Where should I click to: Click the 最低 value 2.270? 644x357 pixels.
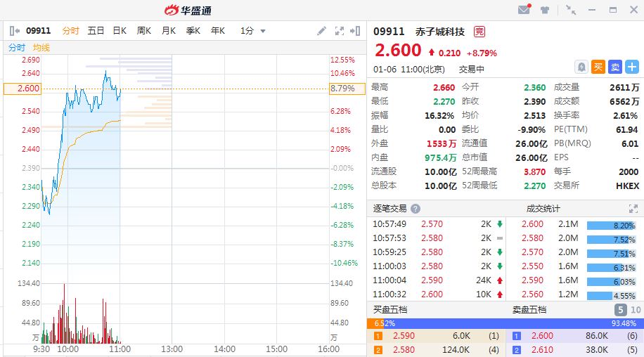(444, 101)
